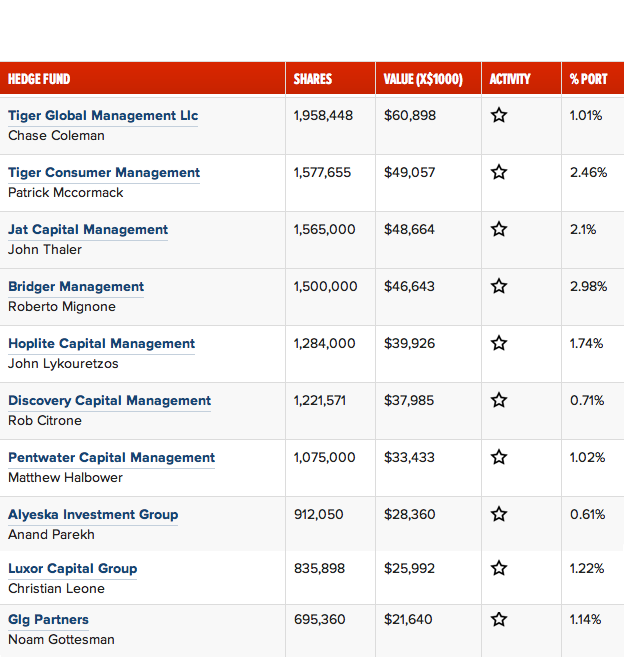Image resolution: width=624 pixels, height=665 pixels.
Task: Select manager name Matthew Halbower
Action: (x=65, y=478)
